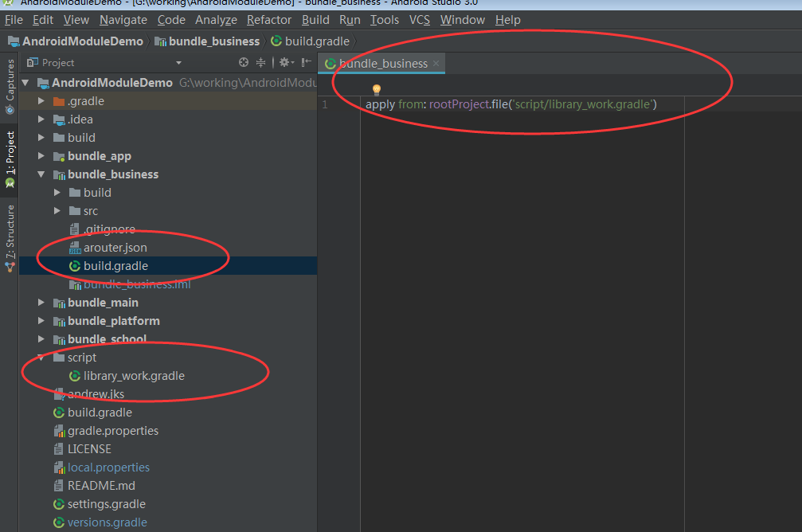The width and height of the screenshot is (802, 532).
Task: Expand the .gradle folder
Action: tap(41, 101)
